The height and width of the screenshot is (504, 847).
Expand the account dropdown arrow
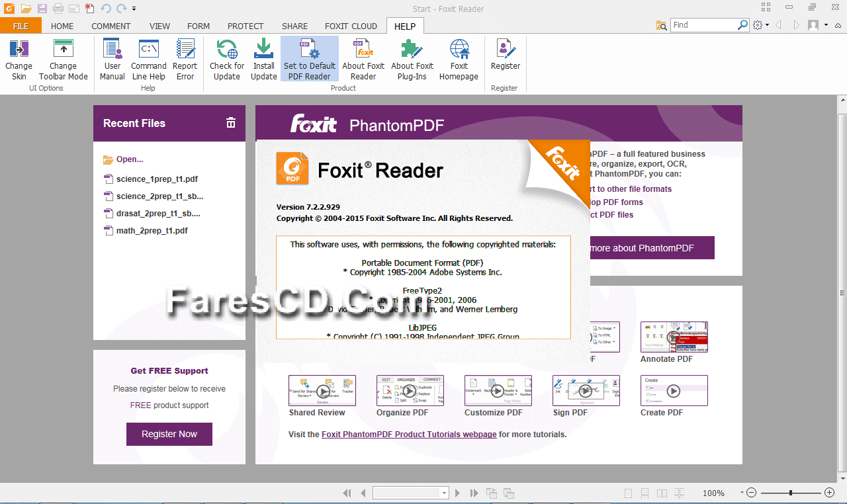click(826, 25)
